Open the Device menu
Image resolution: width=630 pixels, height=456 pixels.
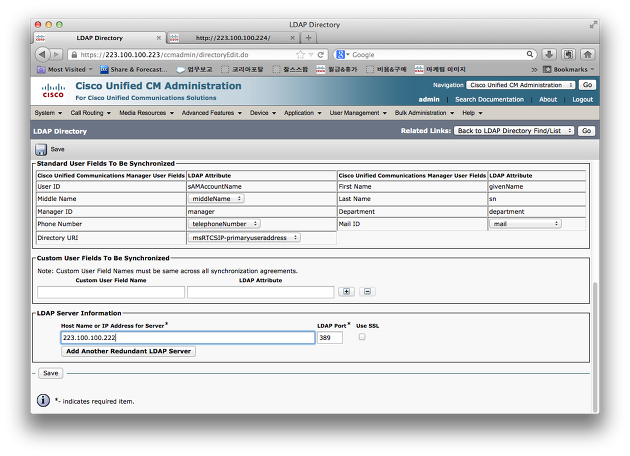[263, 113]
